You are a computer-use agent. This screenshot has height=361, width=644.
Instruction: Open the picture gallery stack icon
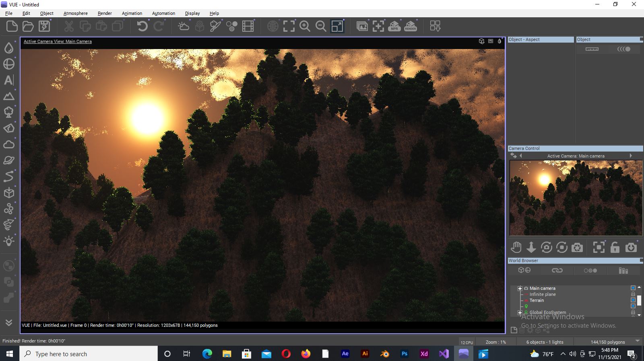pyautogui.click(x=362, y=27)
